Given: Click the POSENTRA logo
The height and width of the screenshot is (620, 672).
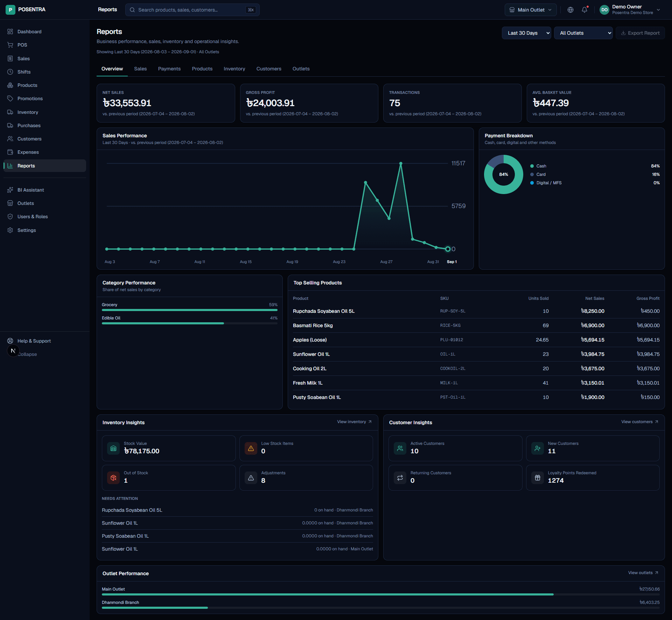Looking at the screenshot, I should point(26,9).
